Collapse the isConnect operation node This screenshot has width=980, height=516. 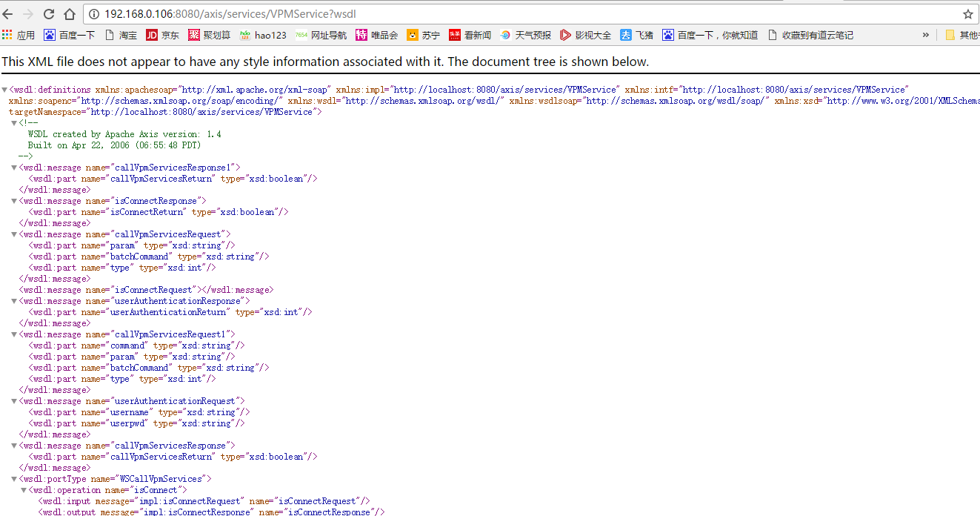point(23,490)
